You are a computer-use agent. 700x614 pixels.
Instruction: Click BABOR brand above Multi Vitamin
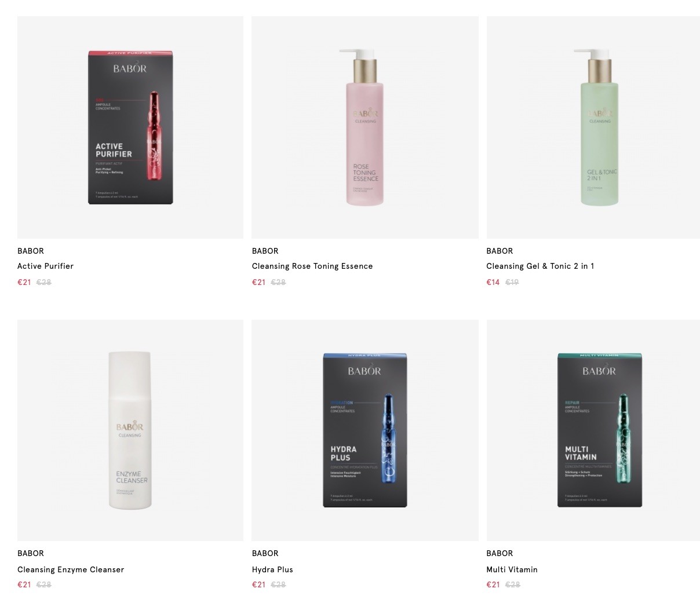(x=500, y=553)
